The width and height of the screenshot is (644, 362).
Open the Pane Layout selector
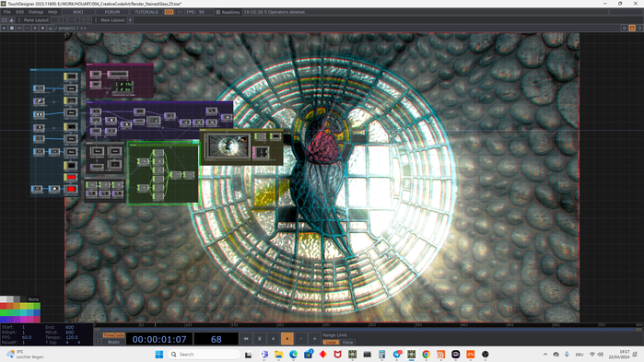coord(36,20)
